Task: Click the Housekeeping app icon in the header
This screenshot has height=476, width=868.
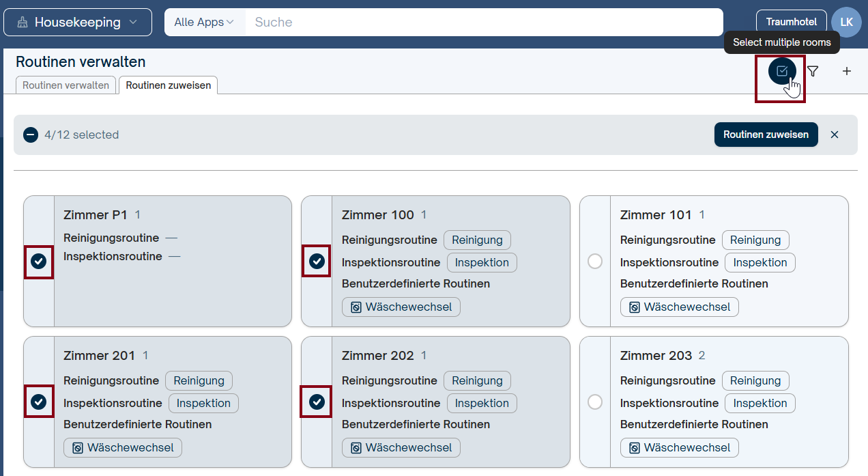Action: (x=23, y=23)
